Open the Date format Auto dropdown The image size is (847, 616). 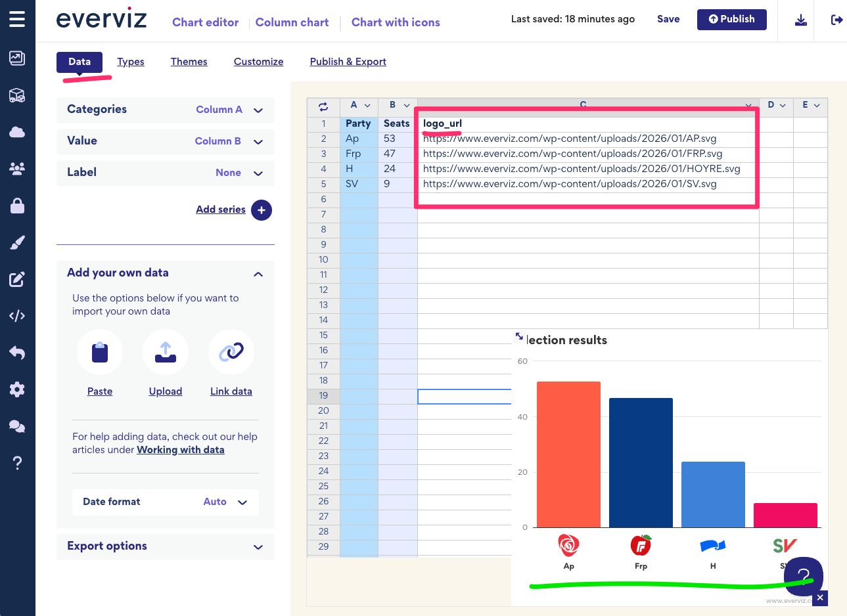tap(166, 502)
